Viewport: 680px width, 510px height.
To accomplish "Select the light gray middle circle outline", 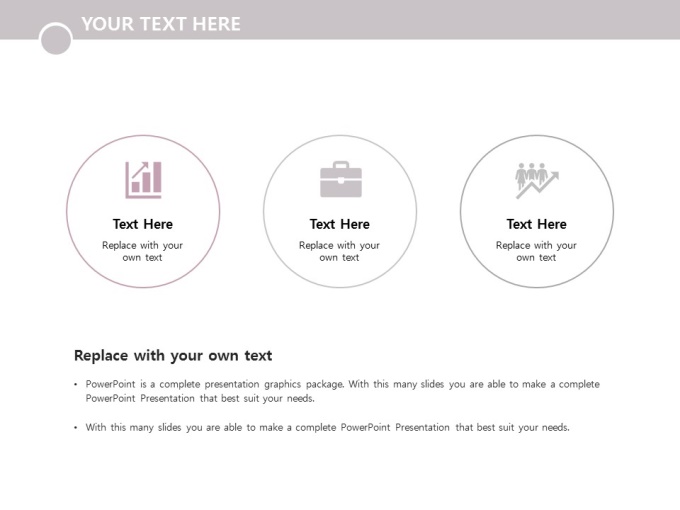I will point(340,211).
